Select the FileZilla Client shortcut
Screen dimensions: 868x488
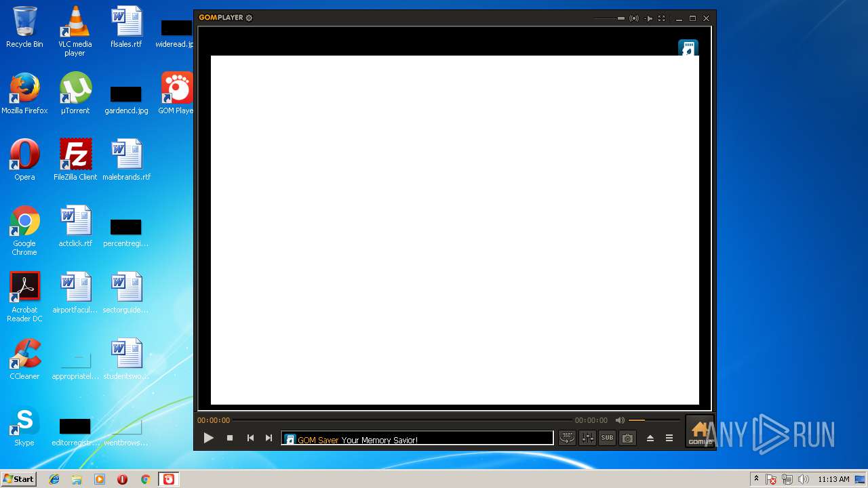(x=75, y=160)
